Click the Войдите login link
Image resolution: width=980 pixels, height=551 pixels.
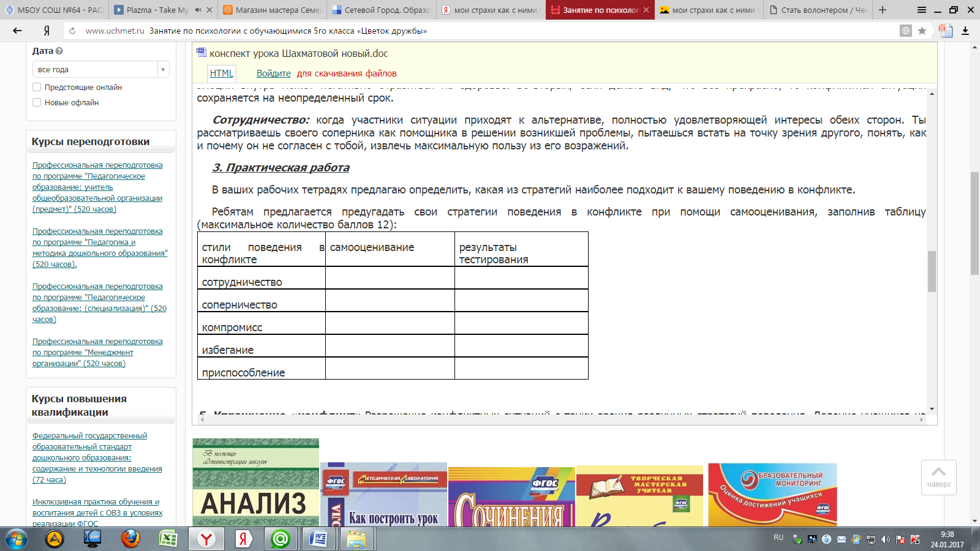tap(273, 73)
